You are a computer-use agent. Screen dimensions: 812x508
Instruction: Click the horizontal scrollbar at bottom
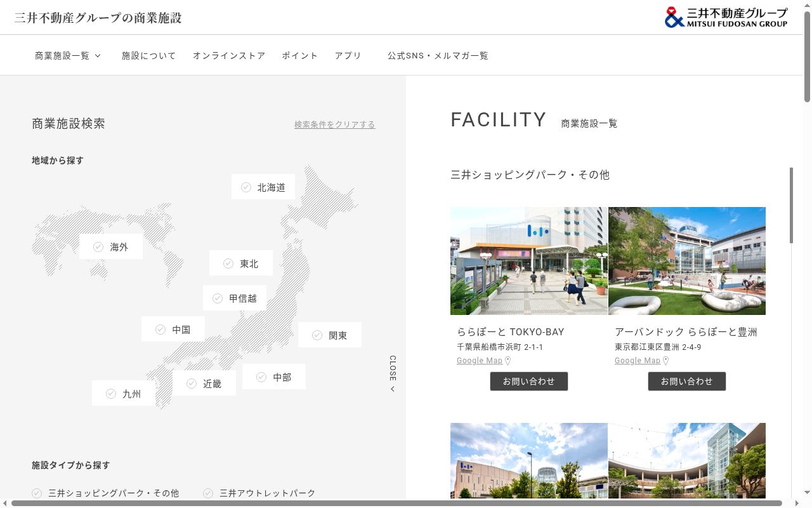396,504
